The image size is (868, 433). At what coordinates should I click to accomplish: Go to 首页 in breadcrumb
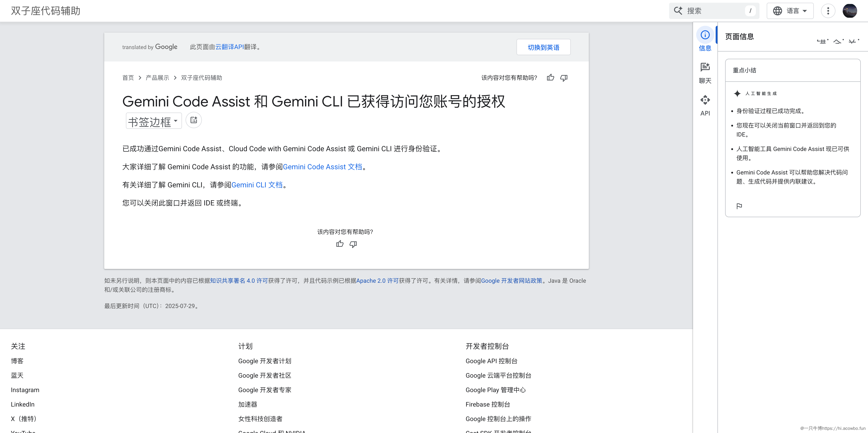coord(128,78)
